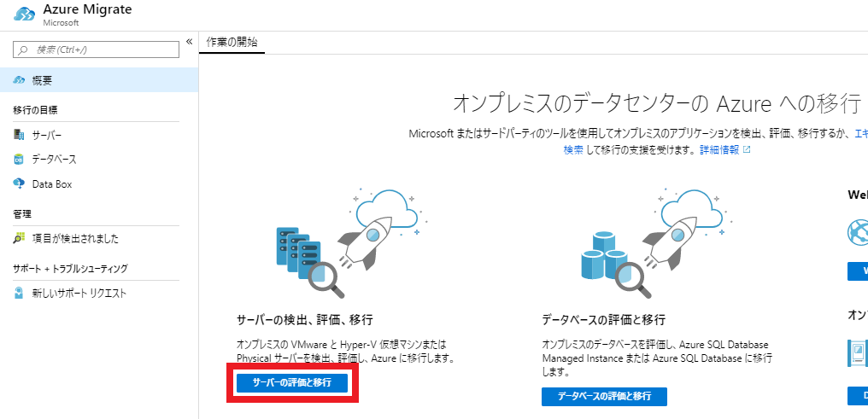This screenshot has width=868, height=419.
Task: Open the Data Box sidebar item
Action: click(52, 184)
